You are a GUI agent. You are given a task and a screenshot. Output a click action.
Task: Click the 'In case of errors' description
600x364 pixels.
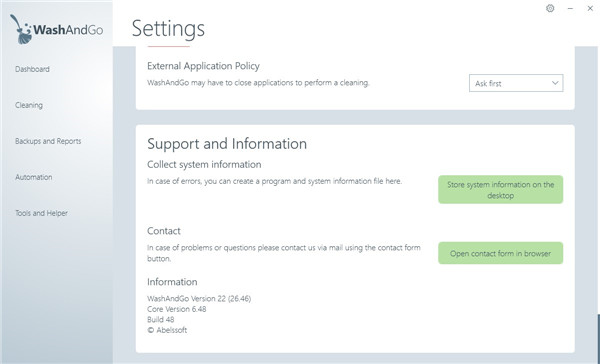coord(274,181)
